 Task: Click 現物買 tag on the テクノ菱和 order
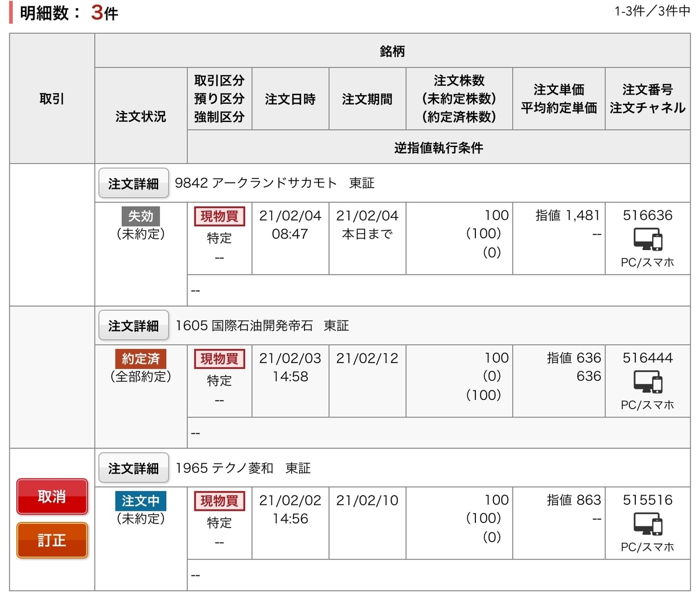pyautogui.click(x=219, y=501)
